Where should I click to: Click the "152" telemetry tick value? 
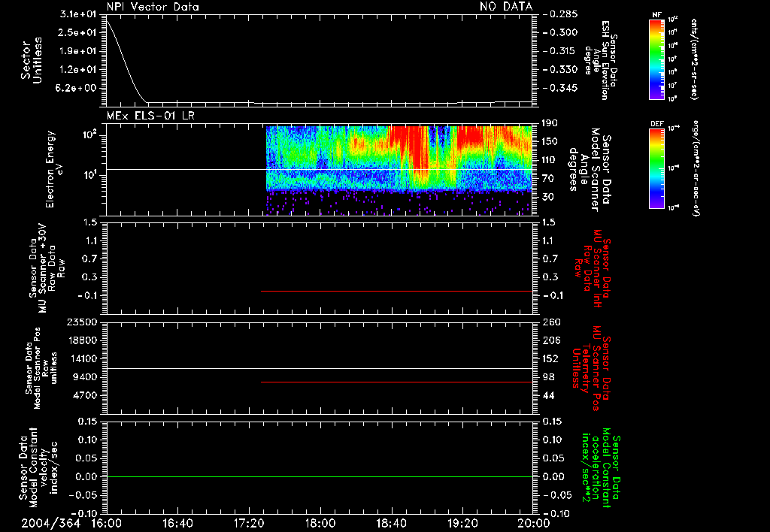(x=551, y=358)
